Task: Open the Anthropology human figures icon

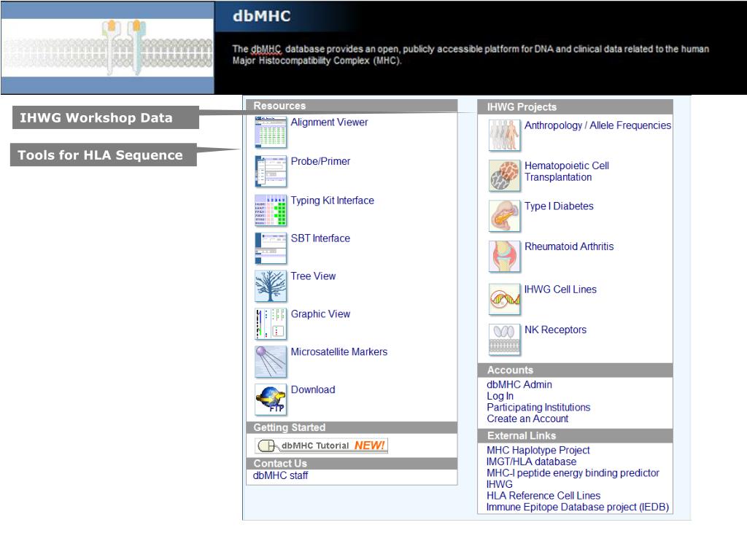Action: pyautogui.click(x=505, y=135)
